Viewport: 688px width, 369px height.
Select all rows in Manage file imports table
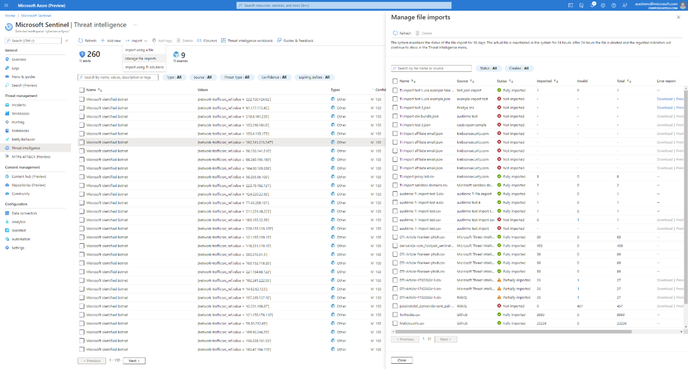point(395,81)
